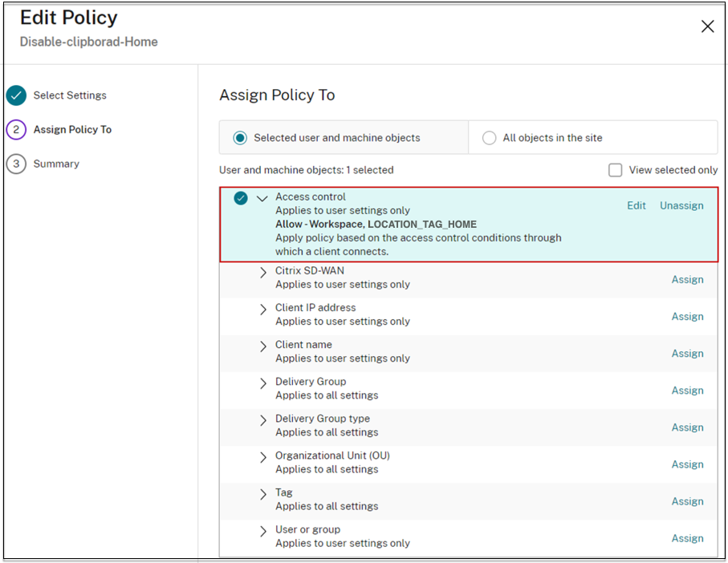This screenshot has height=563, width=728.
Task: Expand the Organizational Unit (OU) row
Action: tap(263, 457)
